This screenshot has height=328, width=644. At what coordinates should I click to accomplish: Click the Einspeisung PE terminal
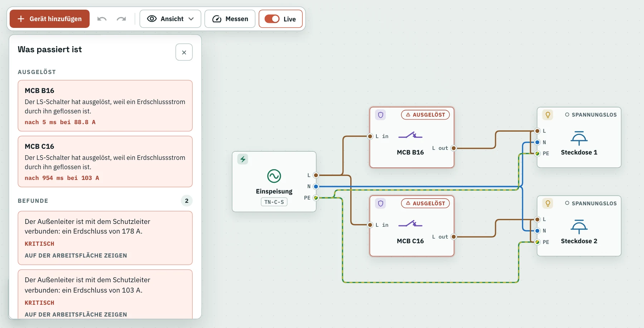(x=316, y=198)
